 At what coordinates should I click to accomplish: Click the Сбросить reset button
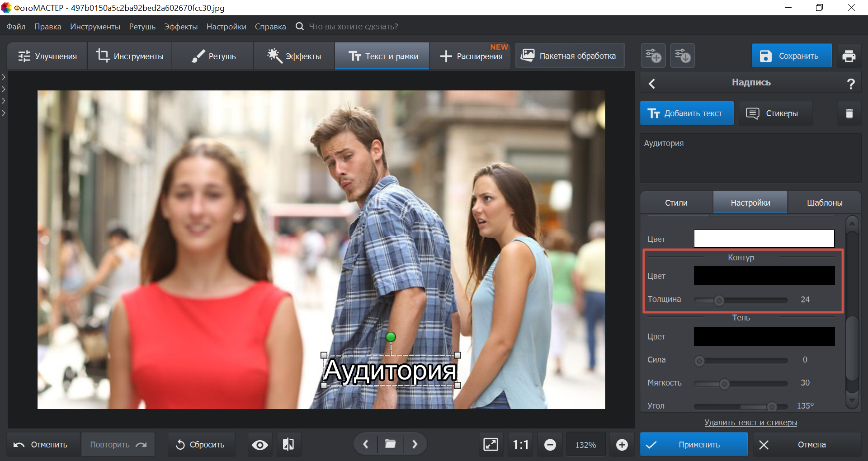(x=201, y=444)
